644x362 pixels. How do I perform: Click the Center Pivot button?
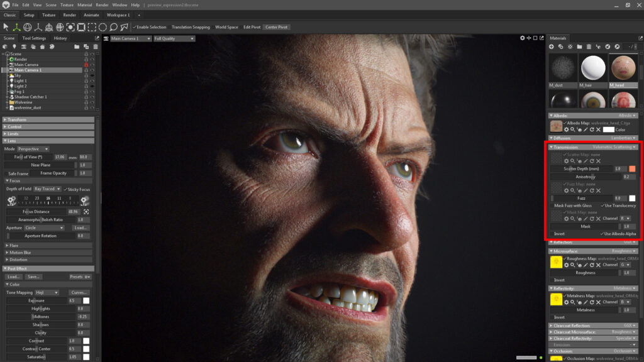click(x=277, y=27)
